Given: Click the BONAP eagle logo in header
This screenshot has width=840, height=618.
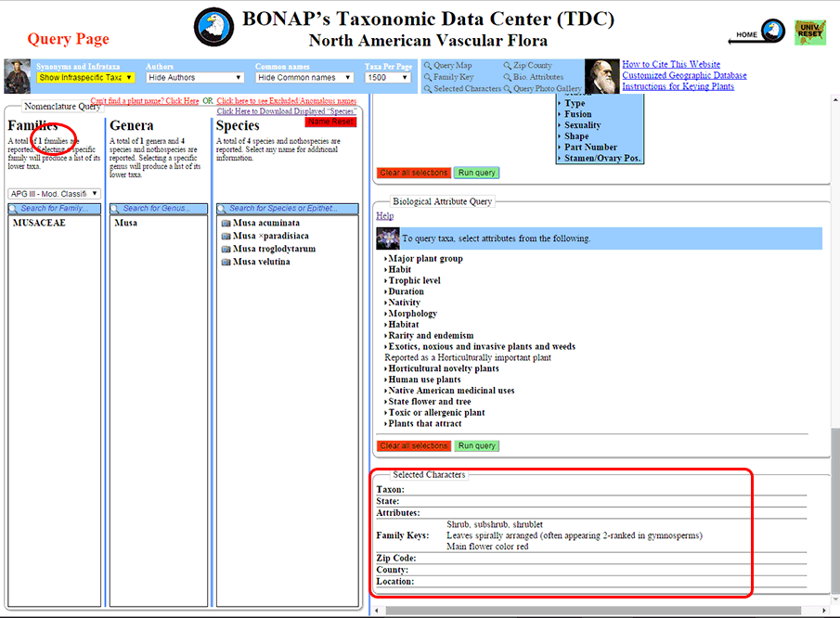Looking at the screenshot, I should (213, 27).
